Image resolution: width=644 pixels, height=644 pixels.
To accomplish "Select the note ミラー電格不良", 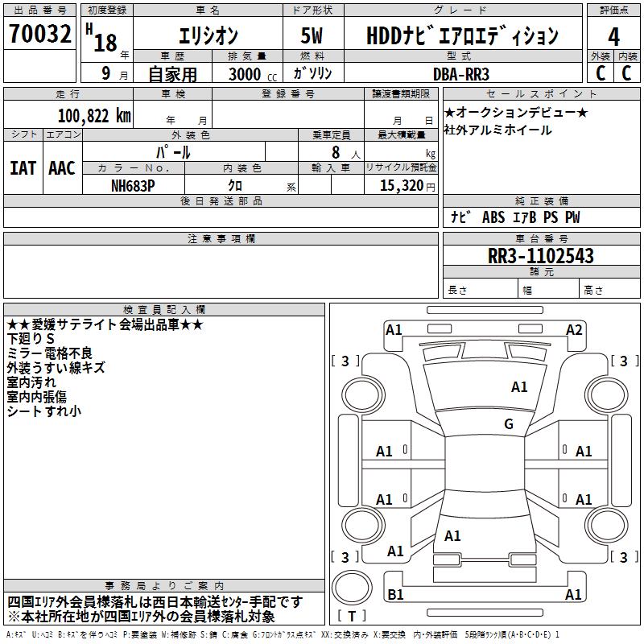I will [50, 353].
